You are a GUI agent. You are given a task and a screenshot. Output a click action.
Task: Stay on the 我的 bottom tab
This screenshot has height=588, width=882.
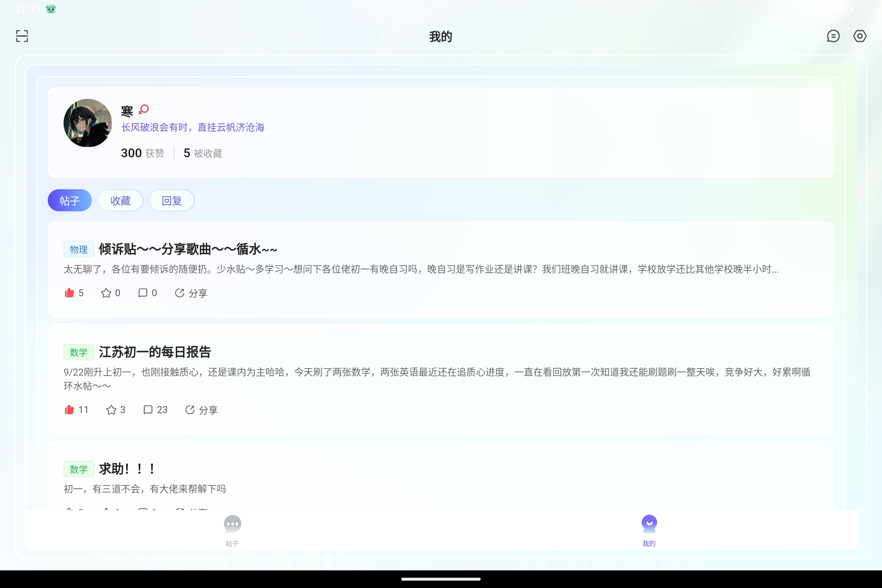pos(649,530)
